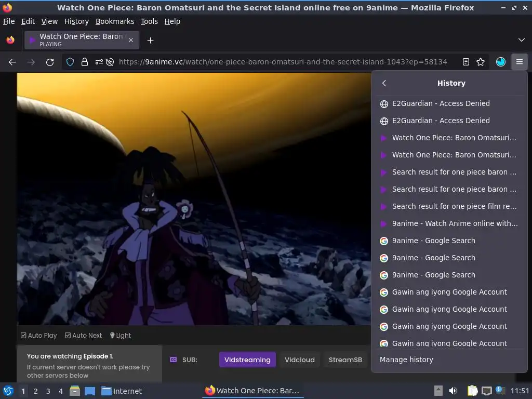
Task: Toggle reader view icon
Action: [466, 62]
